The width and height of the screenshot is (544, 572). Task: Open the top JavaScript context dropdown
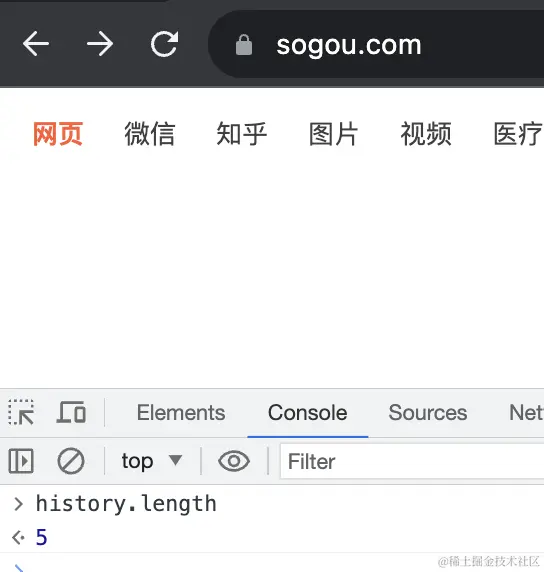pos(151,461)
